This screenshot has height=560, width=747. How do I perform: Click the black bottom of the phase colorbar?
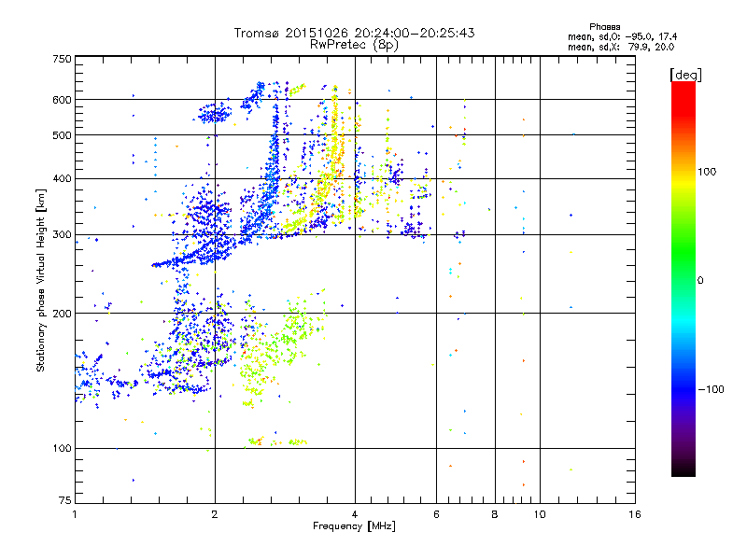point(684,469)
